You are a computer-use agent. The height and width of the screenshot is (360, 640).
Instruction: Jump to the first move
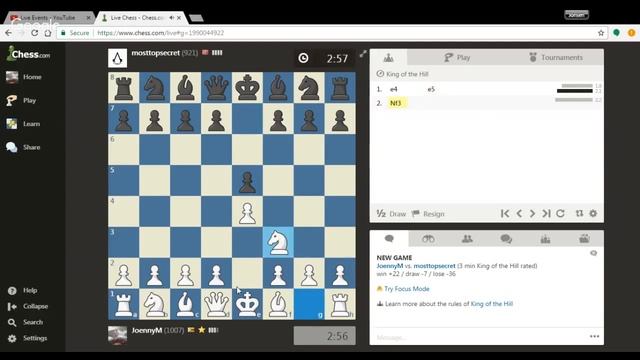pos(505,213)
